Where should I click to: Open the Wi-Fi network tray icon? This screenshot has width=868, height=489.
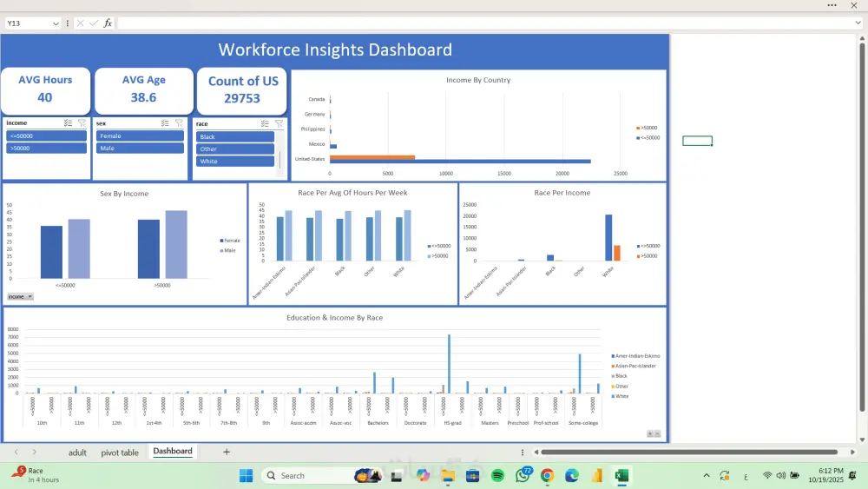(x=767, y=476)
